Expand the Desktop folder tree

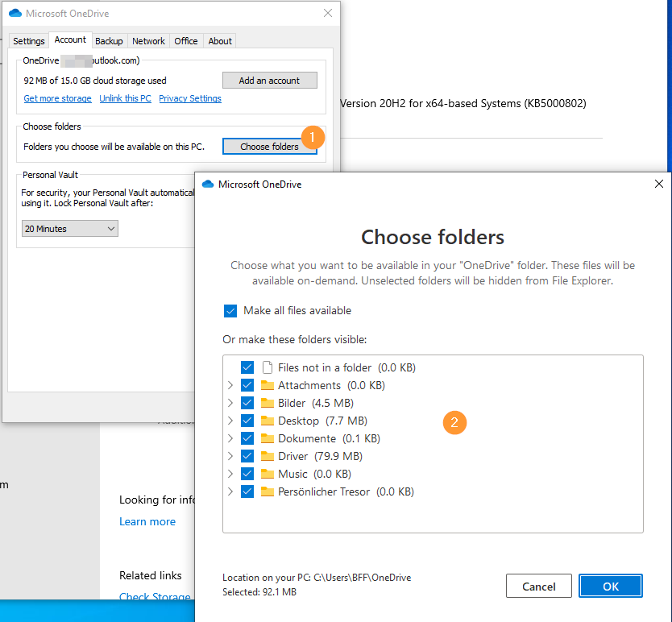point(230,421)
